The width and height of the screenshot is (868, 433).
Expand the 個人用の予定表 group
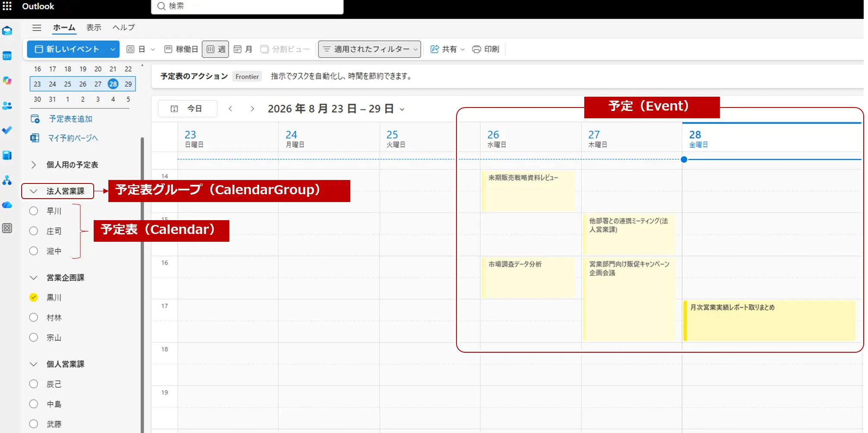pyautogui.click(x=34, y=165)
